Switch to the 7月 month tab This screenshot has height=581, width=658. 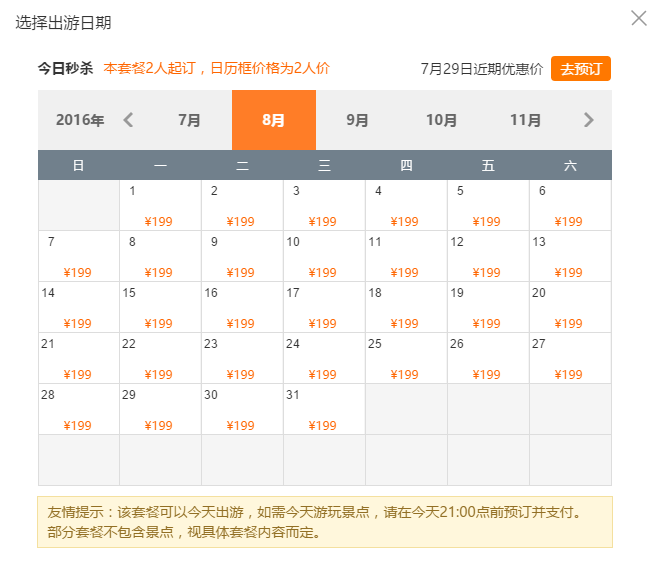point(189,120)
